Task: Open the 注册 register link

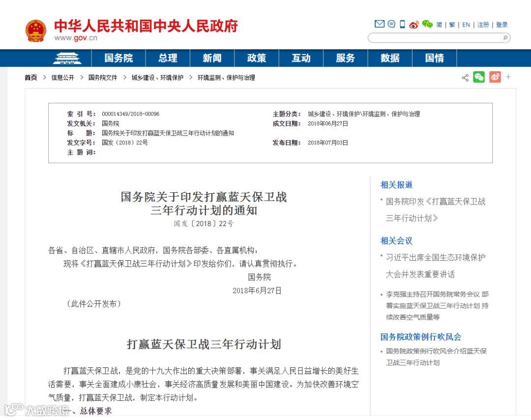Action: coord(483,25)
